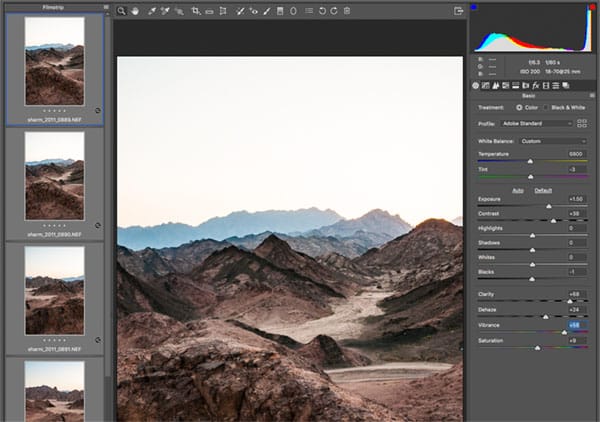Rotate image 90° counterclockwise
600x422 pixels.
(x=322, y=11)
